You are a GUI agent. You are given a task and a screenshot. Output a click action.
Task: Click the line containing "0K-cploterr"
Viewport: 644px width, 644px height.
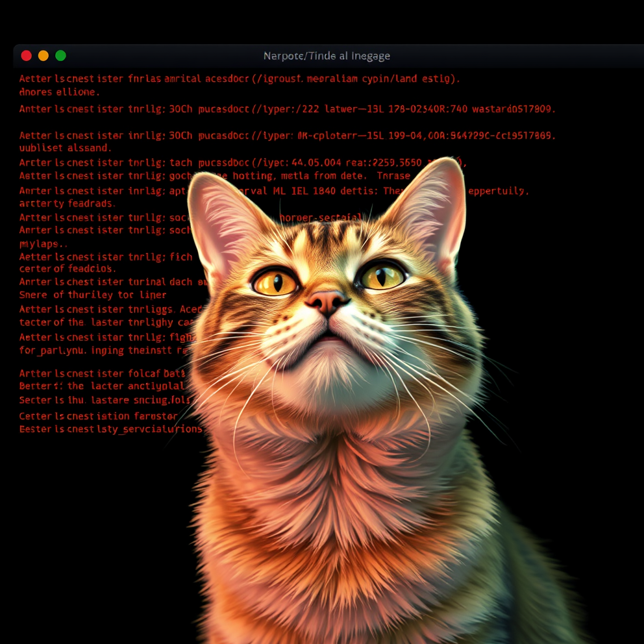pos(288,136)
